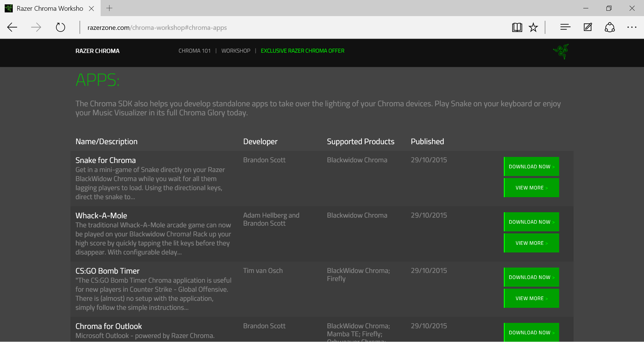The image size is (644, 342).
Task: Open a new browser tab
Action: tap(109, 8)
